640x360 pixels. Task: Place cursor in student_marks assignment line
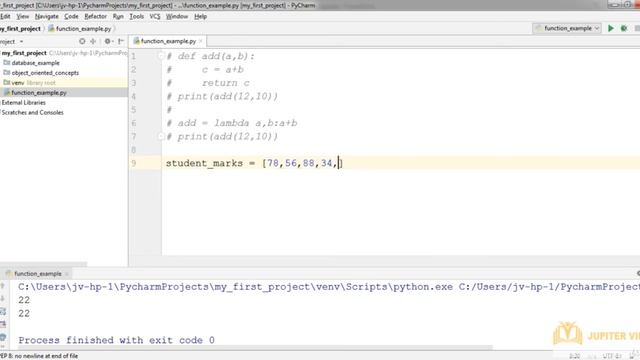coord(254,163)
